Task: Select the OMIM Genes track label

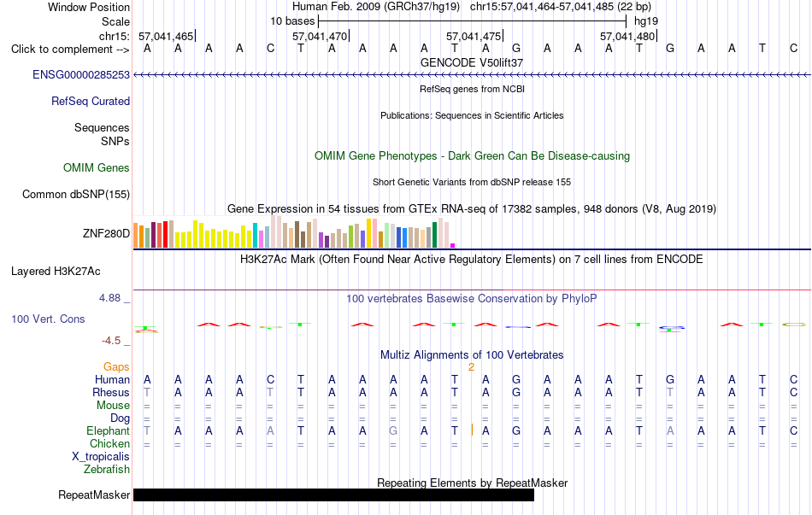Action: click(x=97, y=168)
